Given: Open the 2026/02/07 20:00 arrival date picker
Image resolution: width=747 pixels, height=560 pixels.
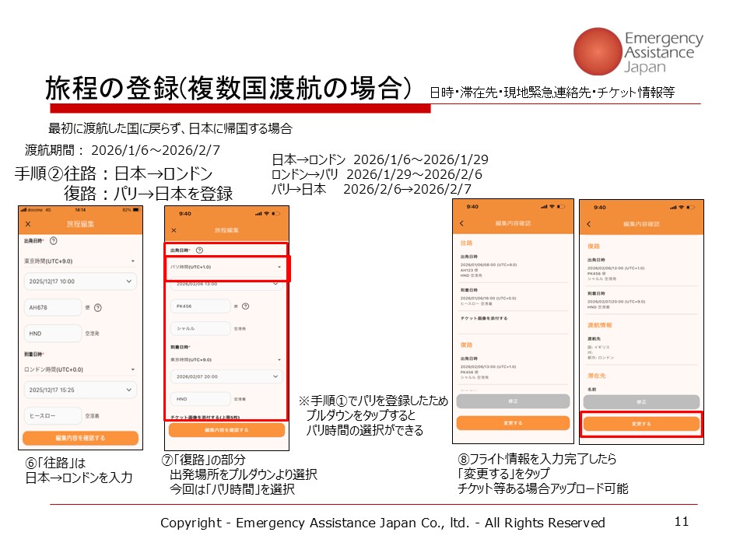Looking at the screenshot, I should 226,376.
